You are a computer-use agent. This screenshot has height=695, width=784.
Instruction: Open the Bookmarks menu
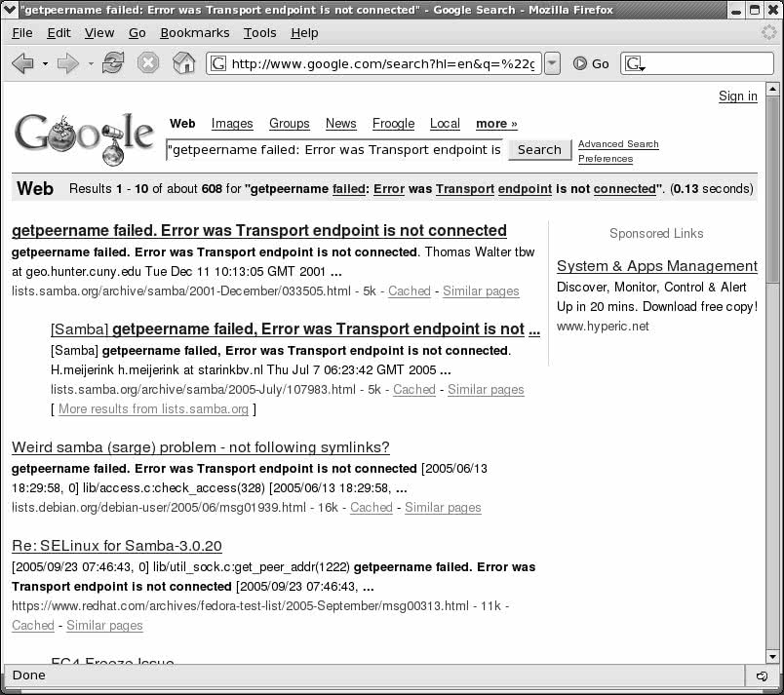[194, 33]
